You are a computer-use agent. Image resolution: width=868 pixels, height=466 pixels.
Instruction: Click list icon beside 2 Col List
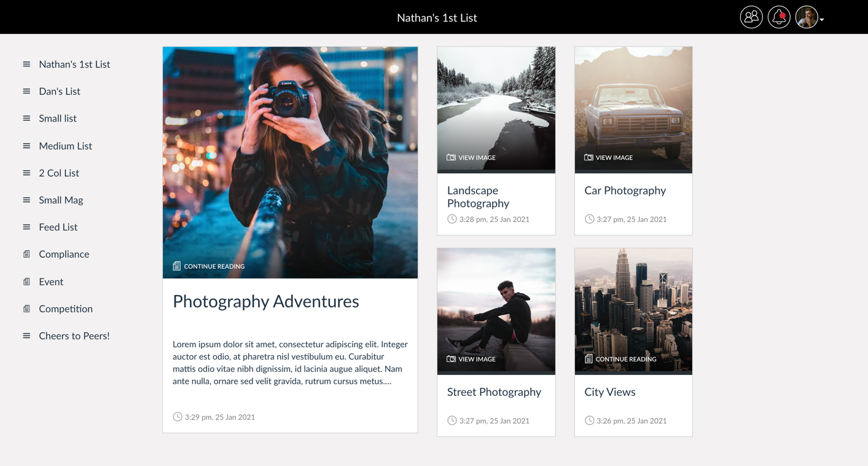coord(26,173)
